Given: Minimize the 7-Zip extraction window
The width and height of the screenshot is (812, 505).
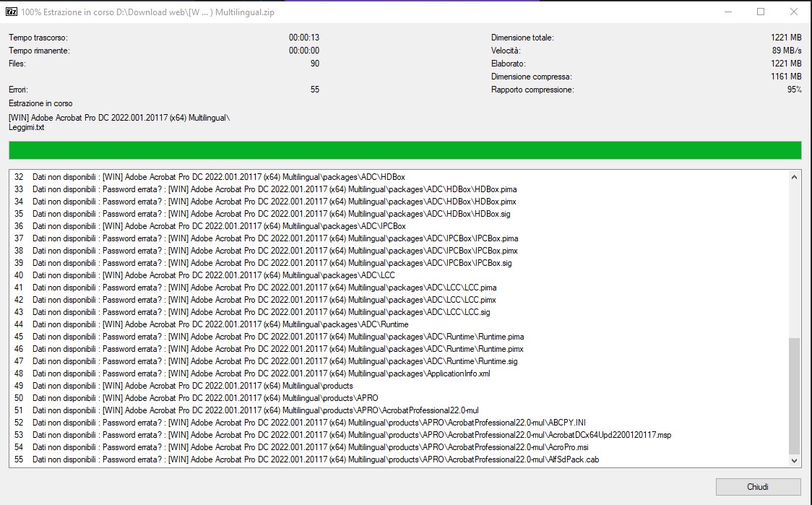Looking at the screenshot, I should (728, 12).
